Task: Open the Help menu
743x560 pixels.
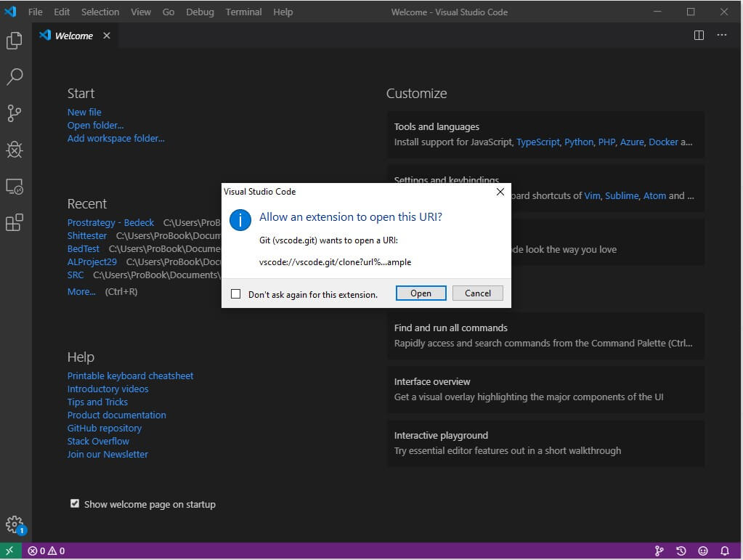Action: (x=283, y=12)
